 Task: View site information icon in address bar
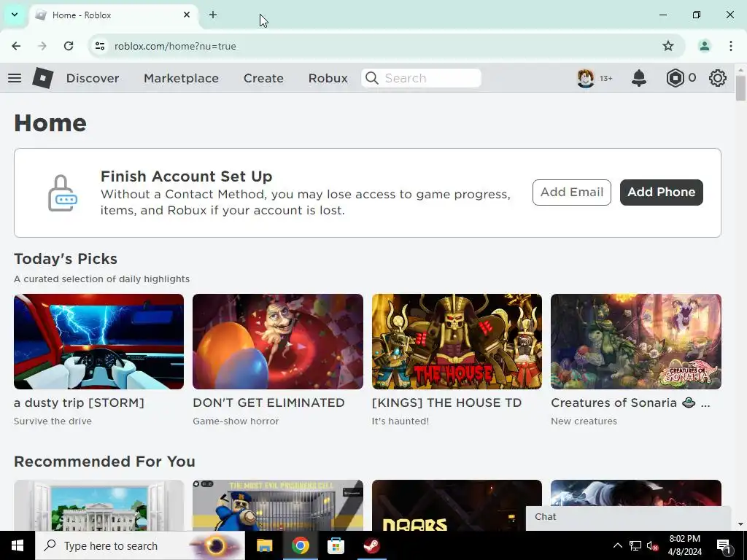tap(100, 46)
